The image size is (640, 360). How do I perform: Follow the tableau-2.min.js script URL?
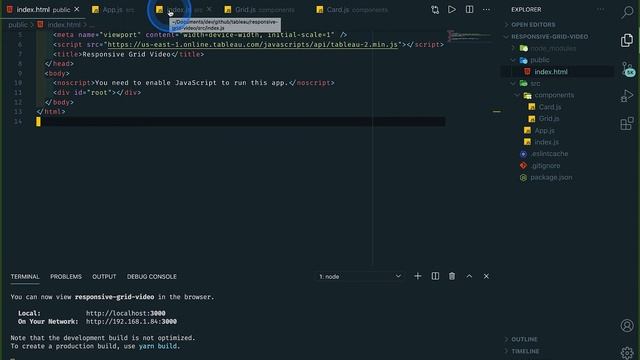tap(253, 44)
